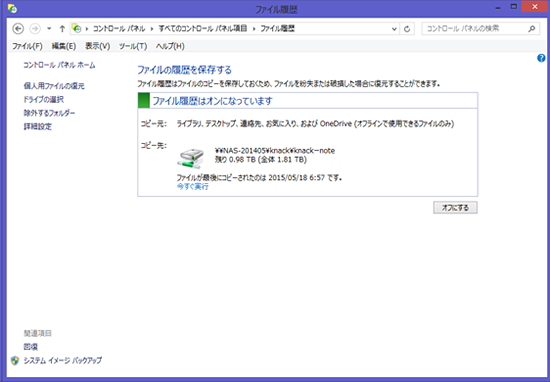Go up one folder level arrow
Viewport: 550px width, 382px height.
point(62,28)
